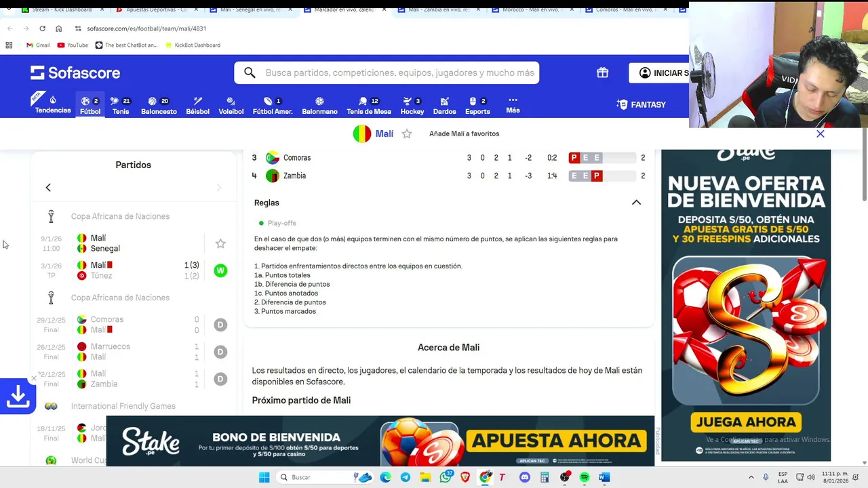This screenshot has height=488, width=868.
Task: Open the Windows Start menu
Action: 264,477
